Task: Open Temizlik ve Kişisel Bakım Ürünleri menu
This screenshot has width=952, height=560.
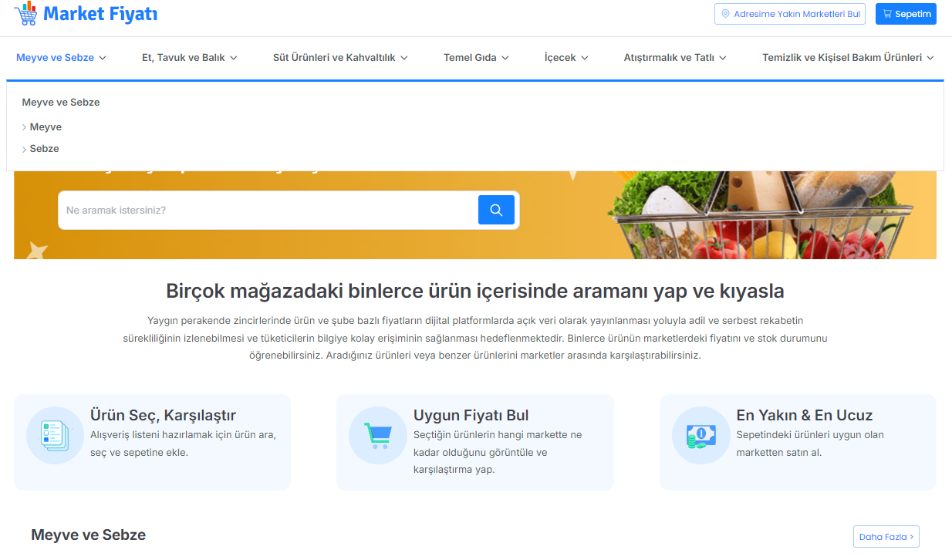Action: click(x=848, y=57)
